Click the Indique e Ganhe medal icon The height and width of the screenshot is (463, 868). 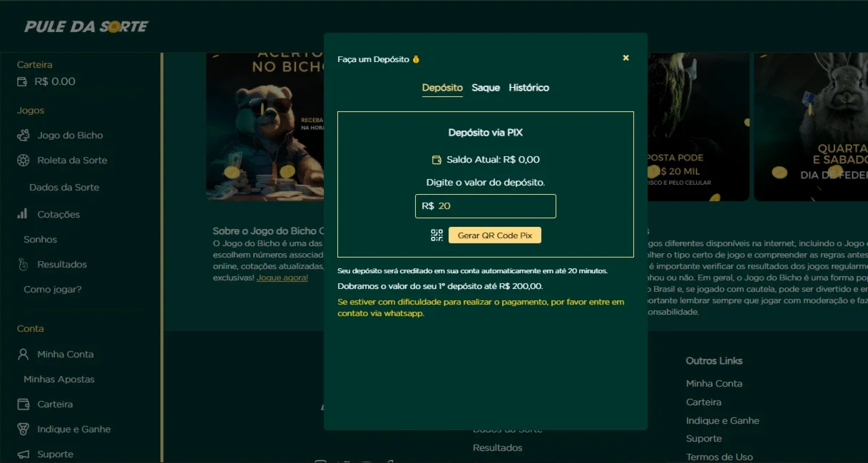[x=24, y=429]
